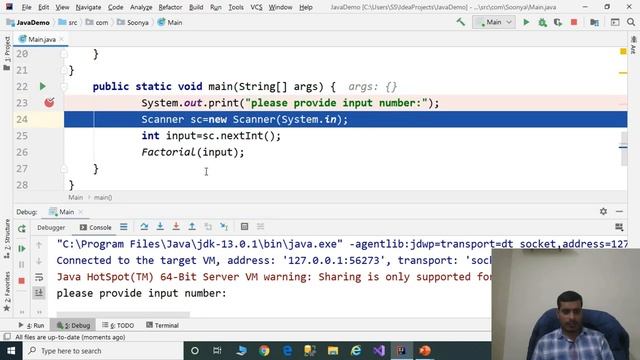
Task: Click the Windows Start button
Action: 11,351
